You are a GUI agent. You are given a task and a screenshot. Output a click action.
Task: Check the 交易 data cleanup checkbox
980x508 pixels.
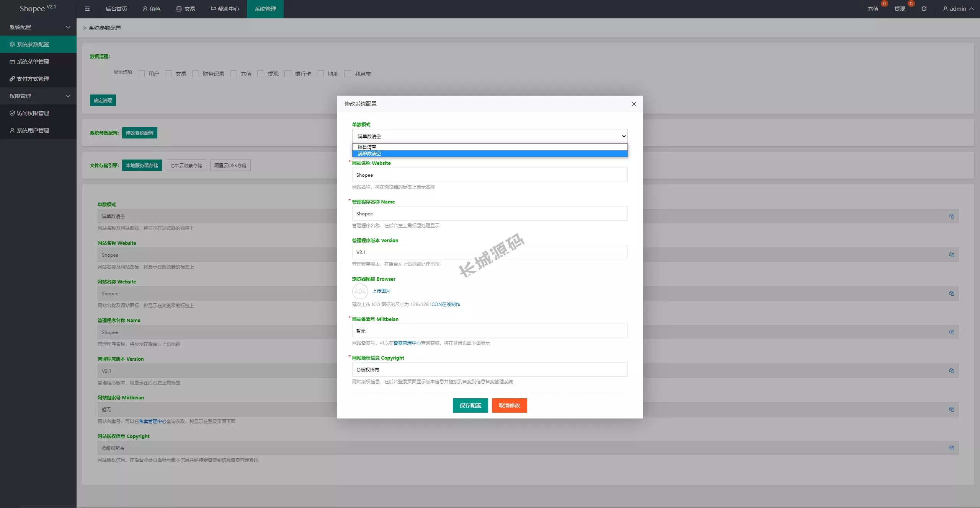point(168,74)
